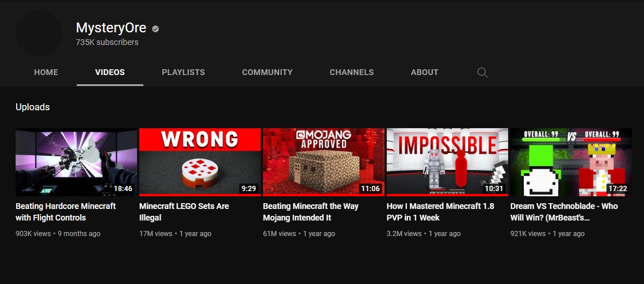This screenshot has width=644, height=284.
Task: Click title 'Beating Minecraft the Way Mojang Intended It'
Action: coord(311,212)
